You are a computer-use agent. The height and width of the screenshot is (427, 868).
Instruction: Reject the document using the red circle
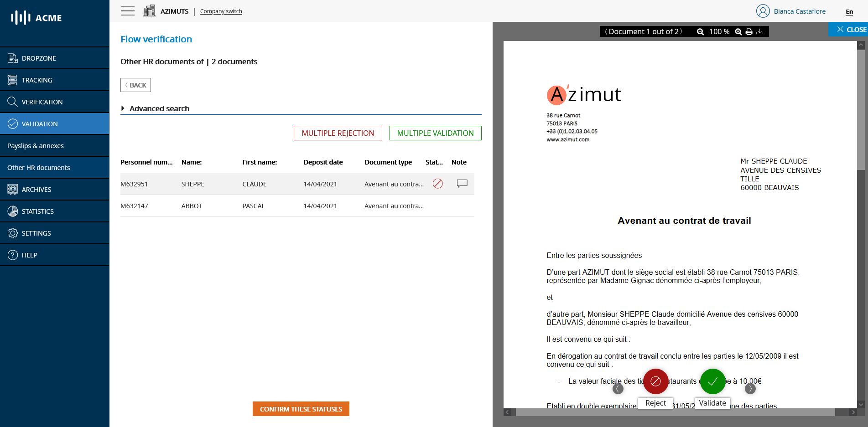(x=655, y=381)
